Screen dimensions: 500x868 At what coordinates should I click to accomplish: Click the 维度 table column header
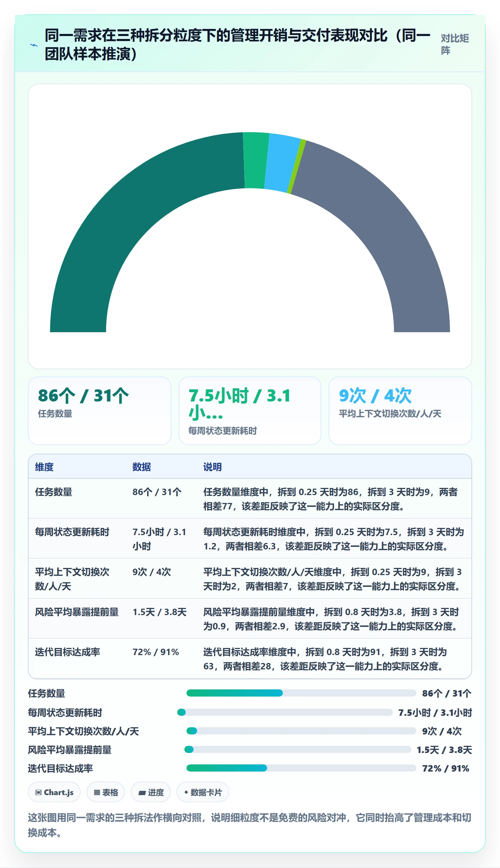[44, 467]
